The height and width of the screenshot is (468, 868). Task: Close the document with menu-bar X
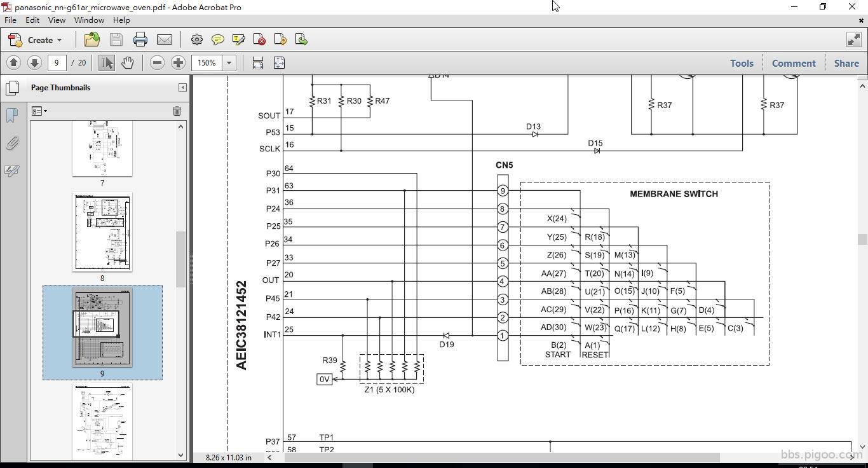click(x=861, y=20)
